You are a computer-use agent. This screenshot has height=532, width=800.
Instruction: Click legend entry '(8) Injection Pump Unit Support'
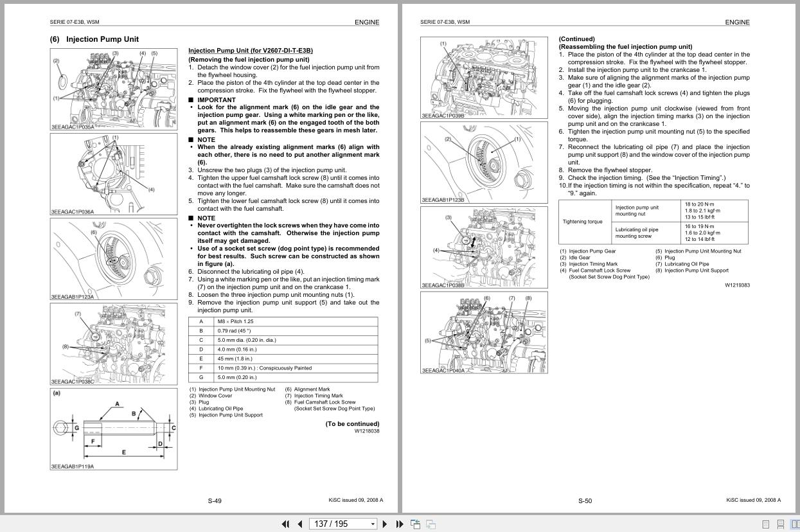click(x=692, y=270)
